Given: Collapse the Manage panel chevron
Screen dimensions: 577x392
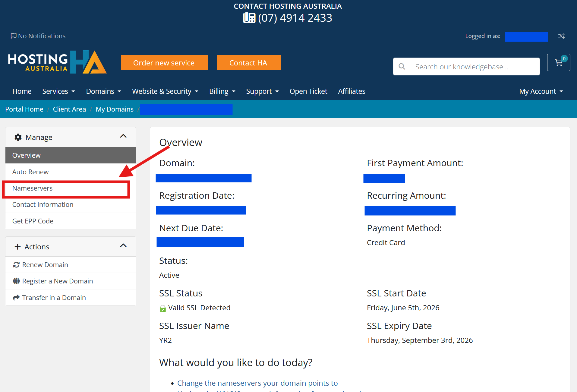Looking at the screenshot, I should 123,136.
